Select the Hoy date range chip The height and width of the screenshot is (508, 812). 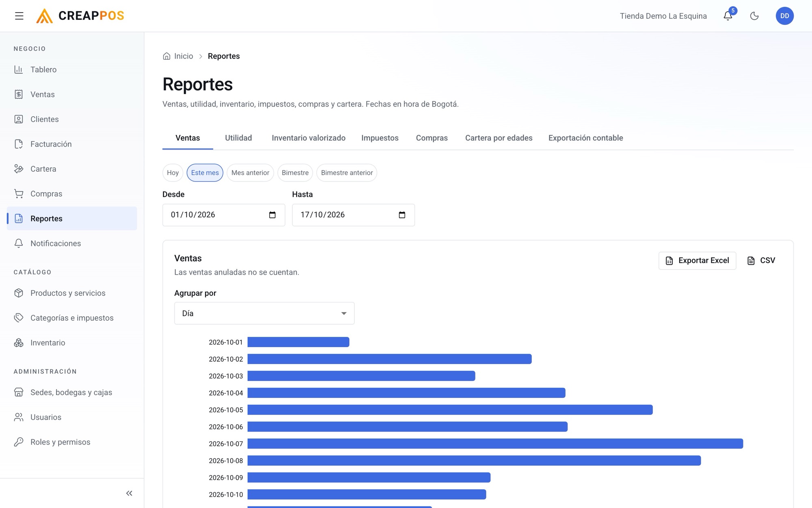[x=173, y=173]
